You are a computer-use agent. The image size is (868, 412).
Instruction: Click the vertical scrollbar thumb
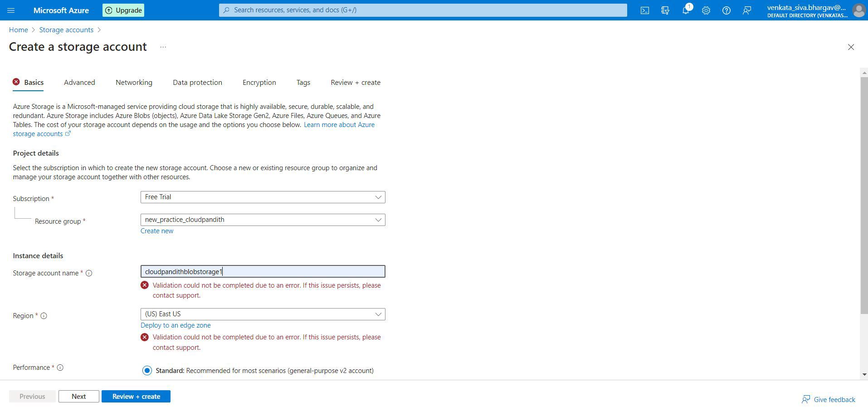[864, 195]
